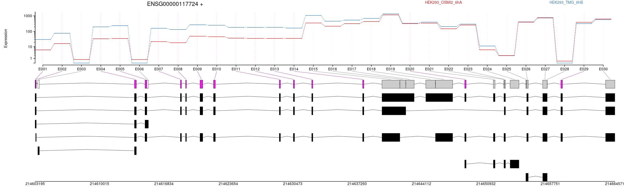The width and height of the screenshot is (644, 188).
Task: Click exon label E025
Action: pos(507,69)
